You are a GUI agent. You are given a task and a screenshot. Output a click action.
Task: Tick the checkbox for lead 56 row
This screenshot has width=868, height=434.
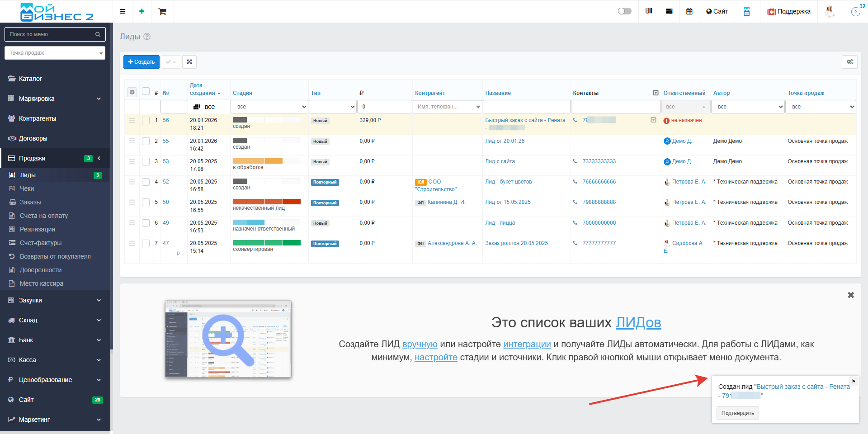[x=146, y=121]
